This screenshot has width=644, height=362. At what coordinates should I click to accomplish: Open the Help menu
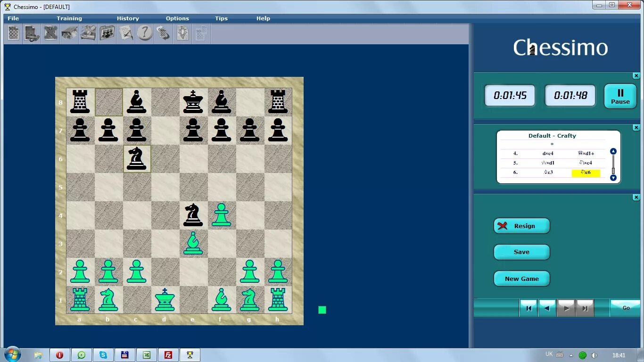click(263, 18)
